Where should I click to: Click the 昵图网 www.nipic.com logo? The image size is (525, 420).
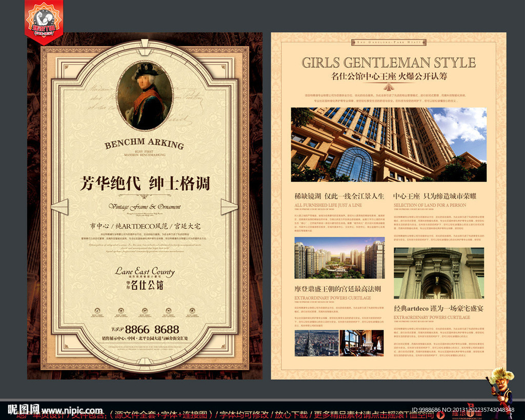click(x=55, y=410)
